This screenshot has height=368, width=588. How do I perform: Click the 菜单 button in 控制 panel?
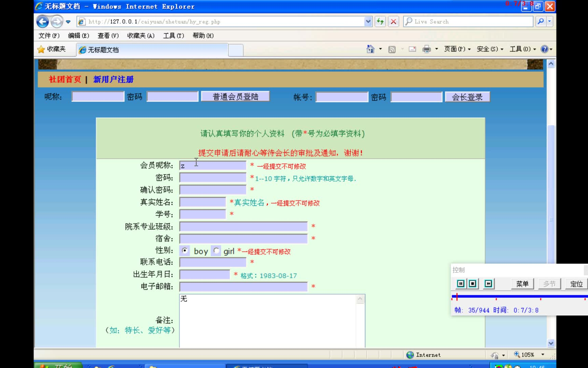522,284
